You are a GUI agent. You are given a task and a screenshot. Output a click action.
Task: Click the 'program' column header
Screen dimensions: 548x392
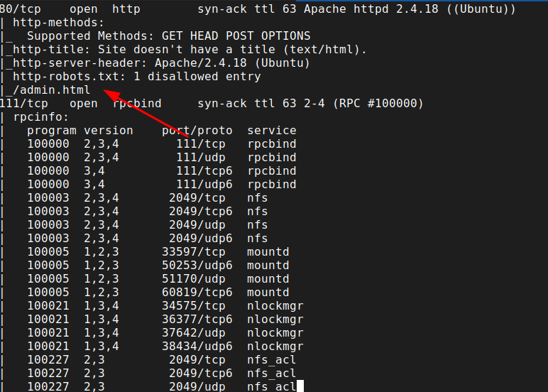pyautogui.click(x=52, y=131)
